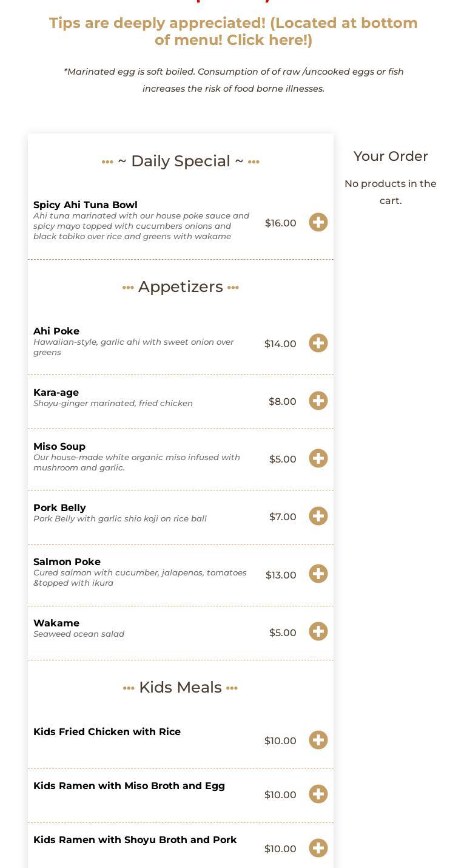
Task: Click the Kids Meals section heading
Action: tap(180, 687)
